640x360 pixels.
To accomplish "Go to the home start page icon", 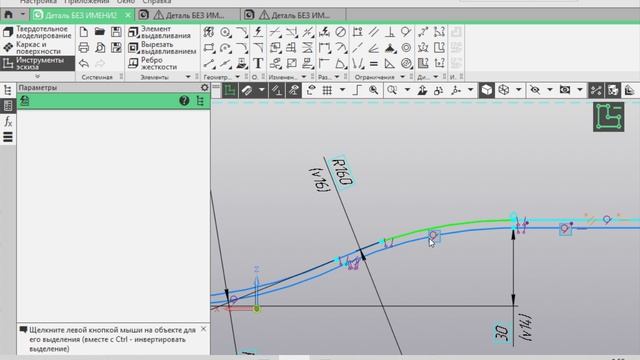I will 9,15.
